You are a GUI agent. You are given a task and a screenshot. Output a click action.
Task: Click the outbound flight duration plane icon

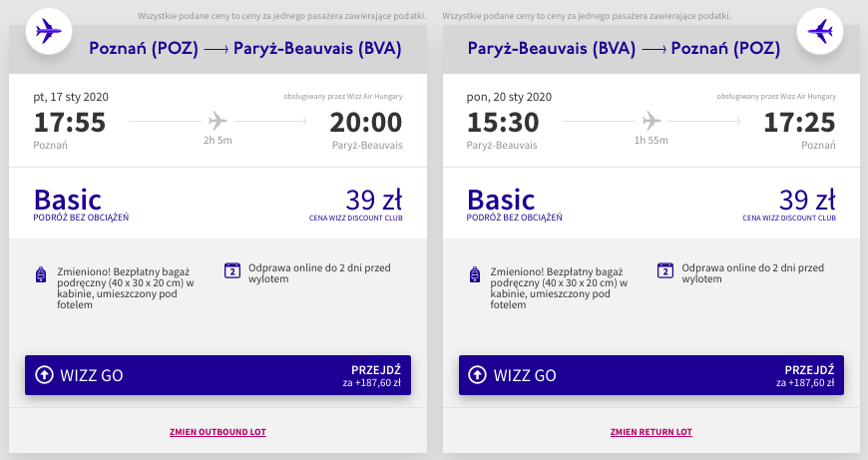pyautogui.click(x=217, y=121)
